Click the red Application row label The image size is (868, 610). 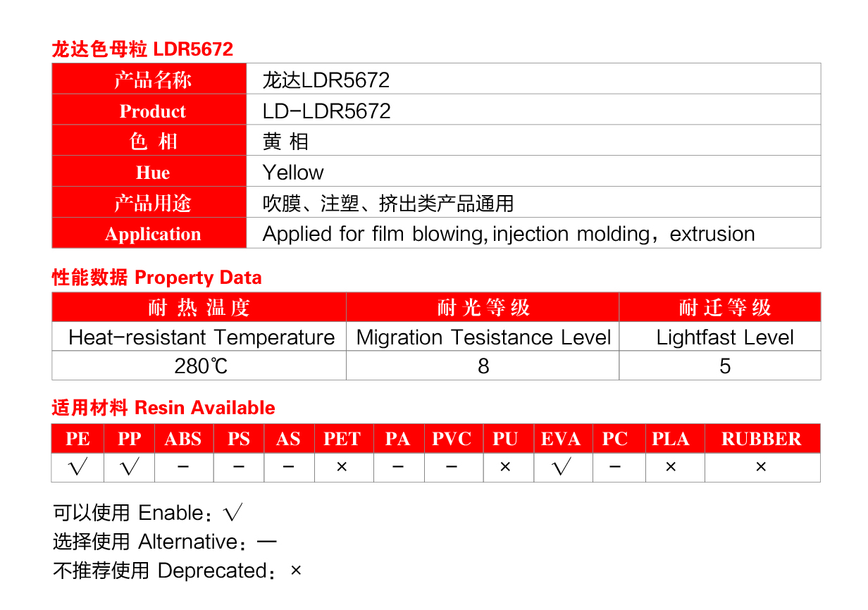(152, 234)
